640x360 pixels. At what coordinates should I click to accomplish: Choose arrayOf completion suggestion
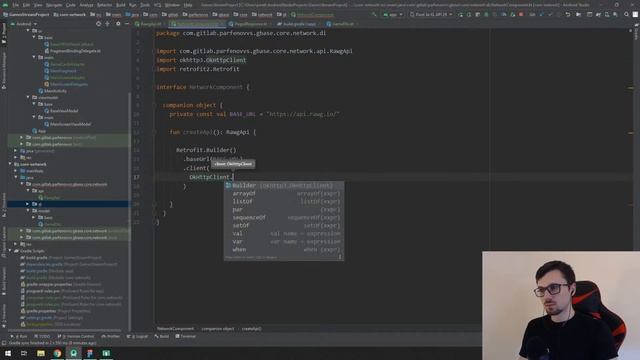284,193
